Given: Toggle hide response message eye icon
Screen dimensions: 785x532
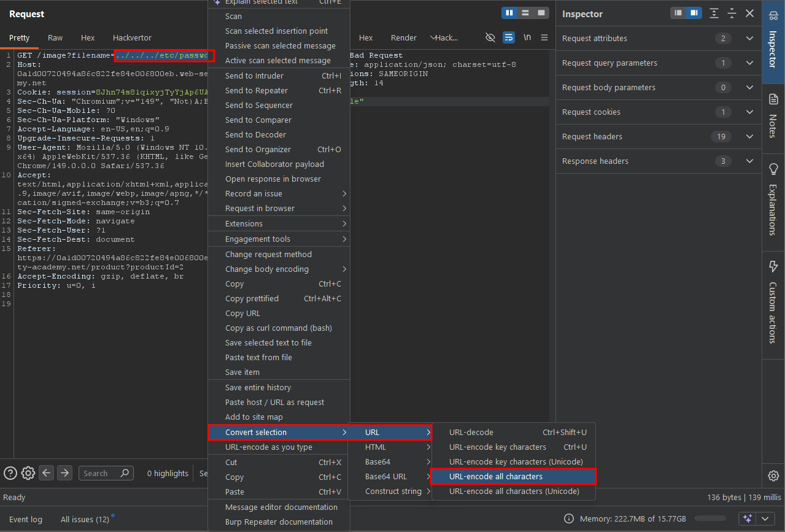Looking at the screenshot, I should pos(490,37).
